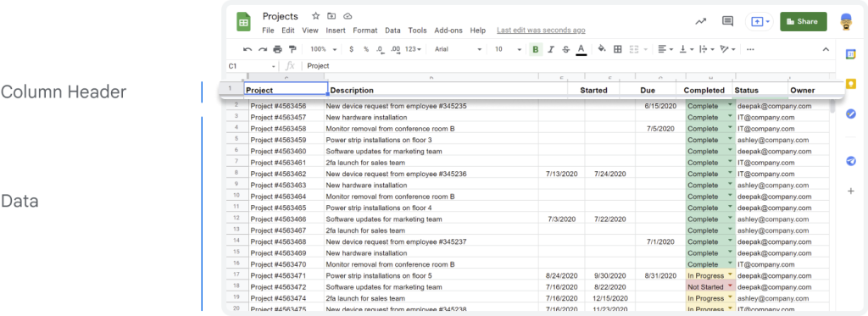Open Google Calendar sidebar icon

pos(851,54)
